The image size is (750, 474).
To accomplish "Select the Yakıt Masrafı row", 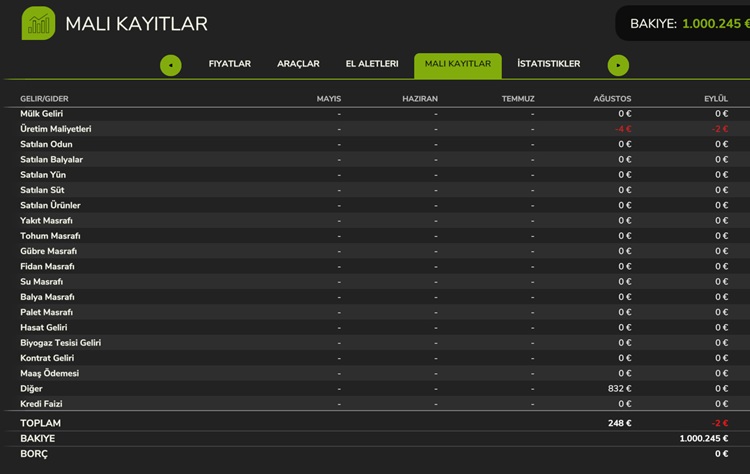I will 46,220.
